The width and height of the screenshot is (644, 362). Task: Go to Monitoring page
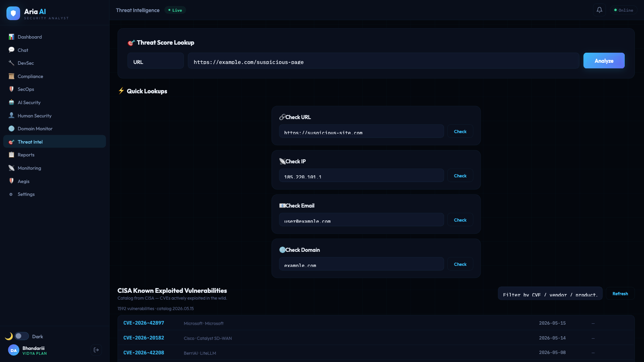tap(54, 168)
